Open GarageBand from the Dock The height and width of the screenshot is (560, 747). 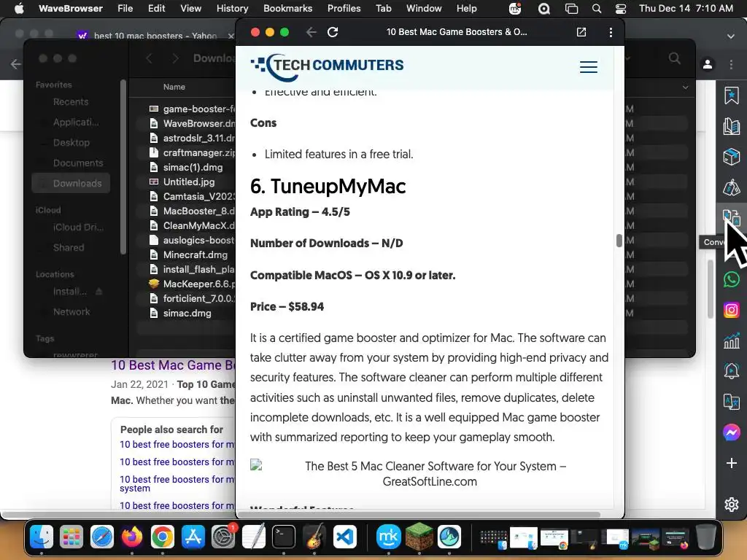click(314, 537)
